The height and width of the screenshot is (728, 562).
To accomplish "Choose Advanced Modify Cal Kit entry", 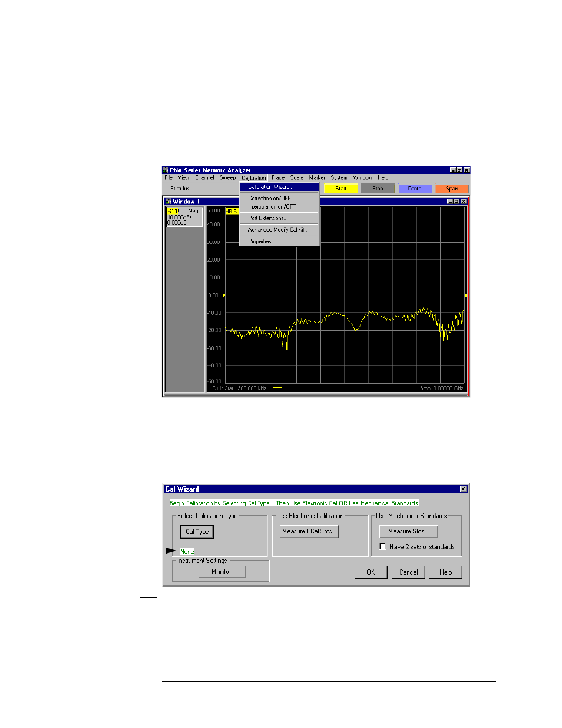I will coord(279,230).
